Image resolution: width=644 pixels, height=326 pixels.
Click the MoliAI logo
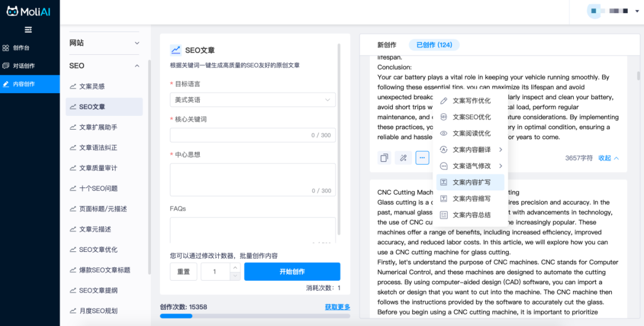29,11
